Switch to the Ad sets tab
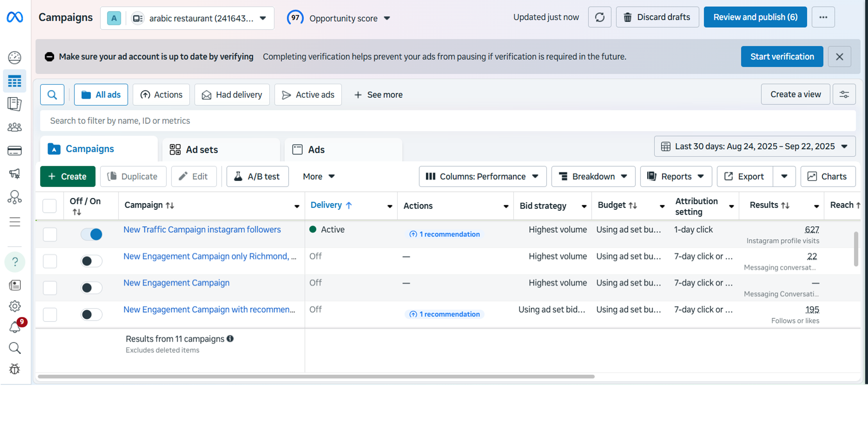Image resolution: width=868 pixels, height=424 pixels. (202, 150)
